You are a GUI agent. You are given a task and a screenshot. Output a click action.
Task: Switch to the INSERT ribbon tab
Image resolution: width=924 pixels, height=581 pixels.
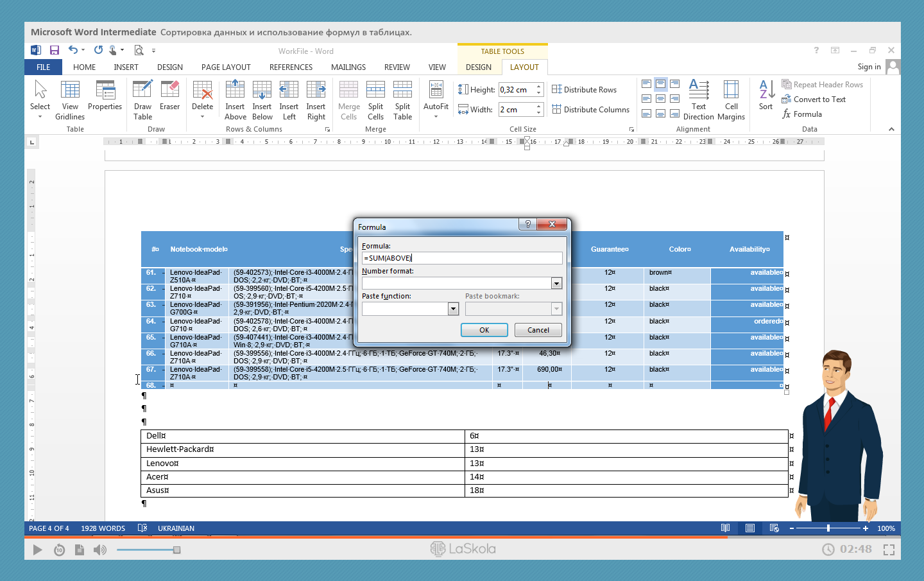126,67
